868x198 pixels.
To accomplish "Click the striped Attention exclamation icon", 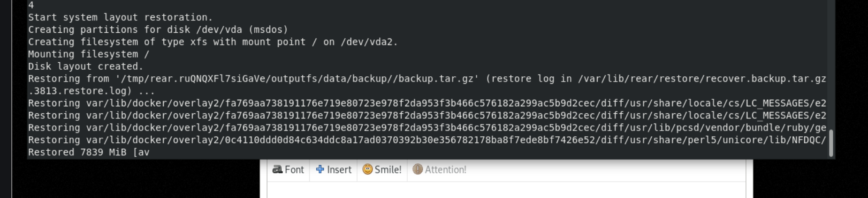I will point(418,169).
